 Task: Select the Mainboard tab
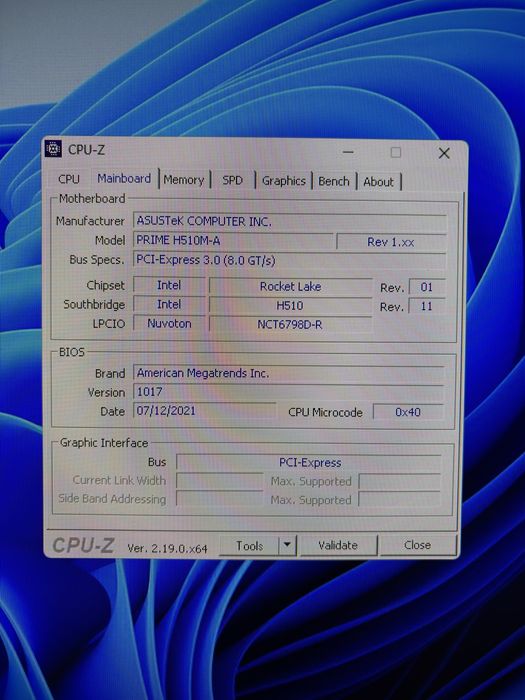click(124, 179)
